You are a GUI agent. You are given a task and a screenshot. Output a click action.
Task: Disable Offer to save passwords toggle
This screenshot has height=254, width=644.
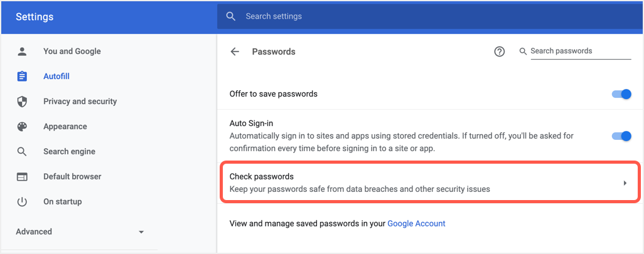tap(621, 94)
